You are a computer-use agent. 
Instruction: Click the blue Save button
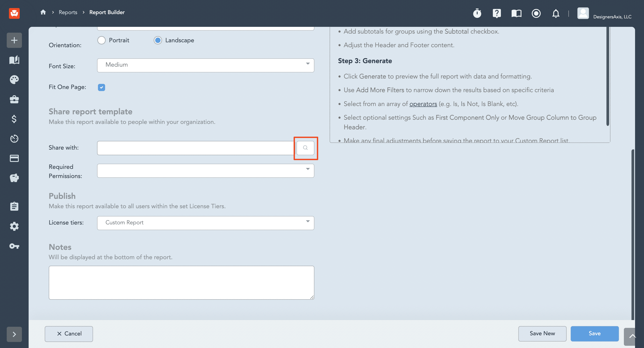(x=595, y=333)
